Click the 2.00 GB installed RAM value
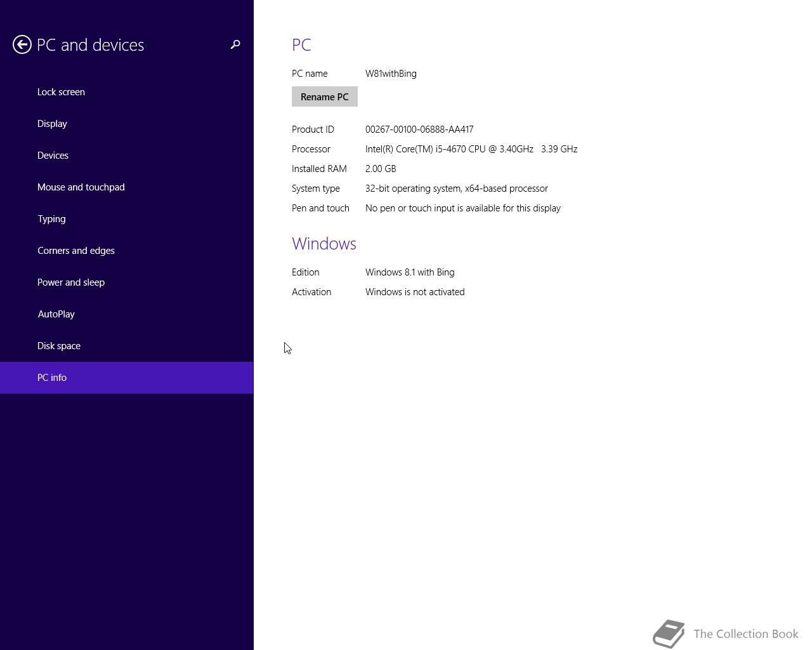The image size is (812, 650). click(381, 169)
